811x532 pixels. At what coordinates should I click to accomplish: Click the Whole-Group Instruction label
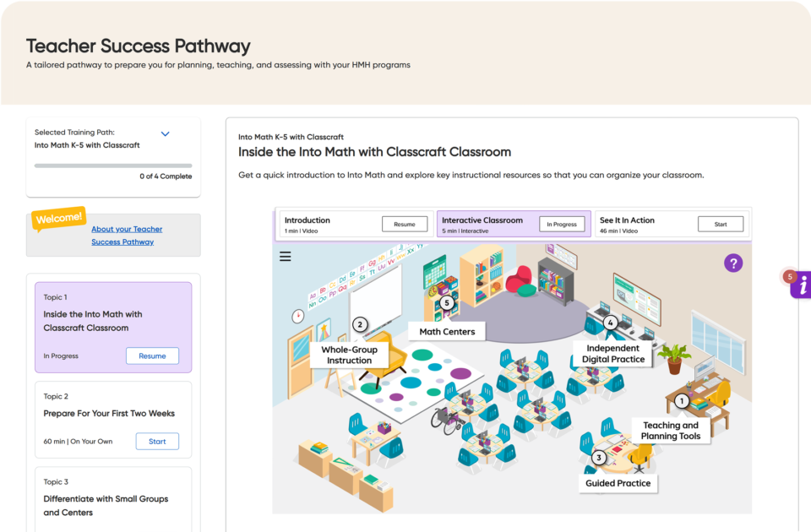coord(349,355)
